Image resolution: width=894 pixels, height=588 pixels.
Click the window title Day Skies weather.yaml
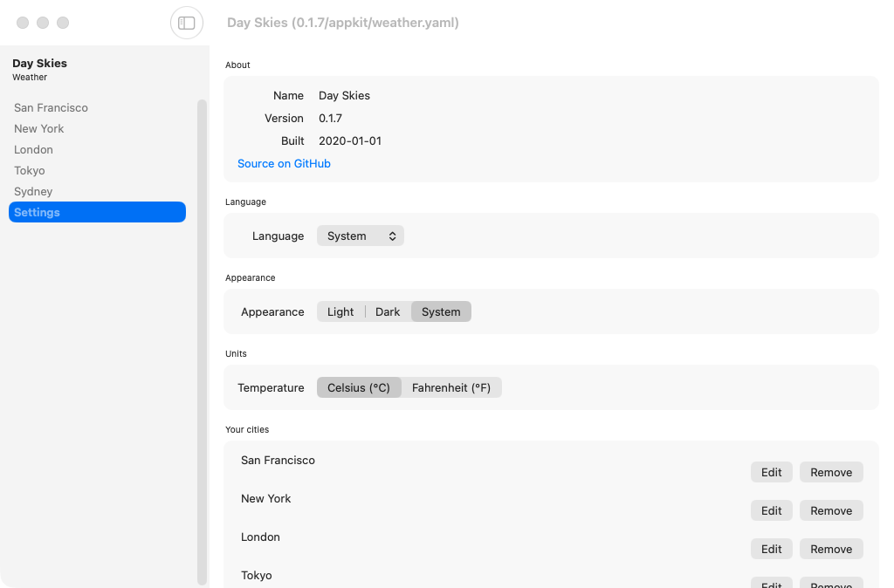(x=342, y=23)
